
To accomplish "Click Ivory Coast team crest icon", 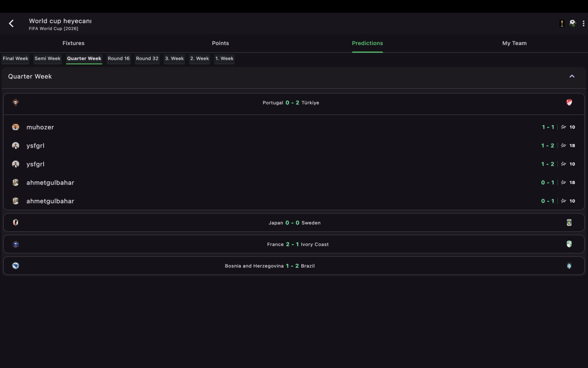I will pos(569,244).
